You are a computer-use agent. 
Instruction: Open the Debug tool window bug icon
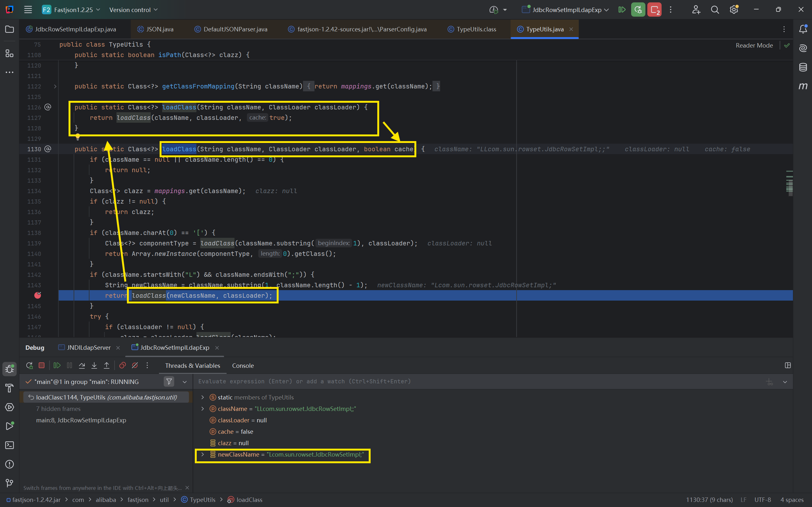click(x=10, y=369)
